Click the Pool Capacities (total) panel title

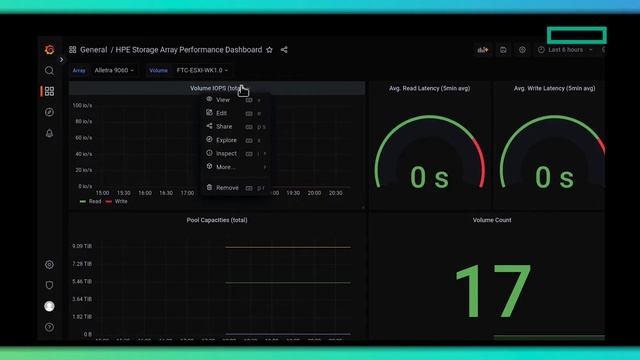pyautogui.click(x=217, y=220)
